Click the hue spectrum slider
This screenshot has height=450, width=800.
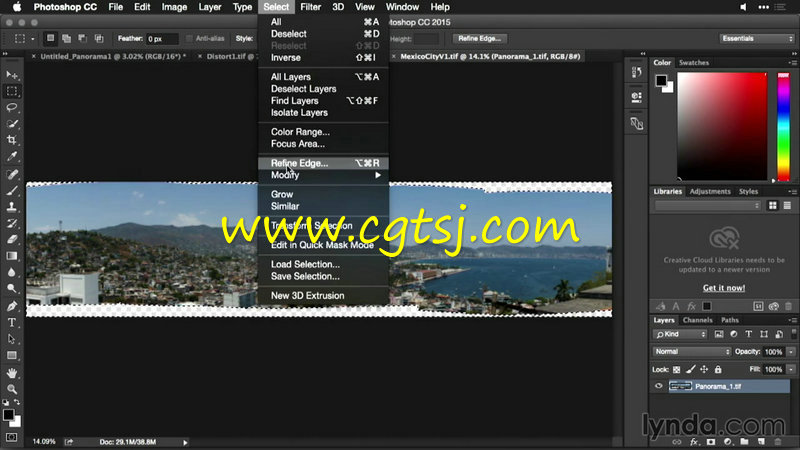(x=783, y=127)
